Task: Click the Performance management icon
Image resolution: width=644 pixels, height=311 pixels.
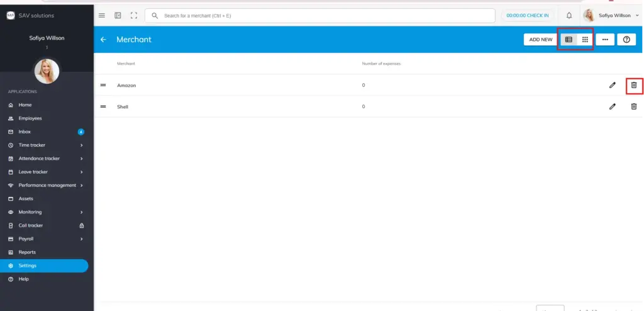Action: tap(11, 185)
